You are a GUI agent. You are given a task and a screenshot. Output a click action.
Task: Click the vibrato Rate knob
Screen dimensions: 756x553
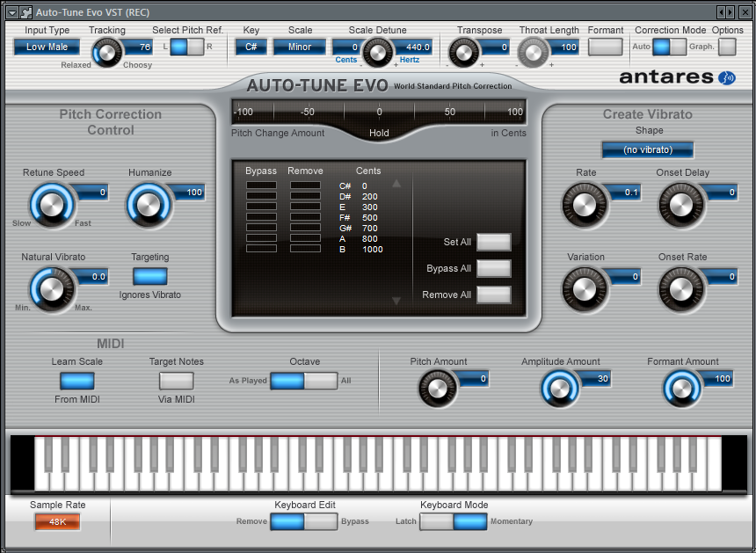coord(585,206)
